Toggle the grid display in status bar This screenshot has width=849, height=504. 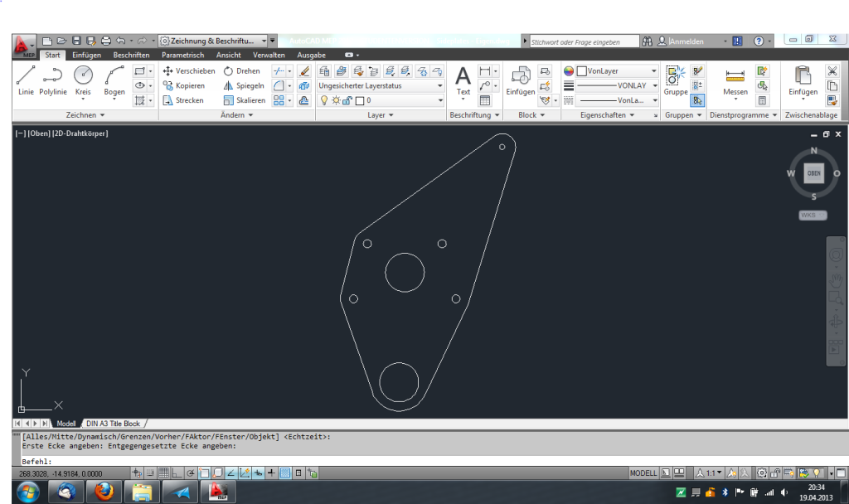click(x=163, y=472)
